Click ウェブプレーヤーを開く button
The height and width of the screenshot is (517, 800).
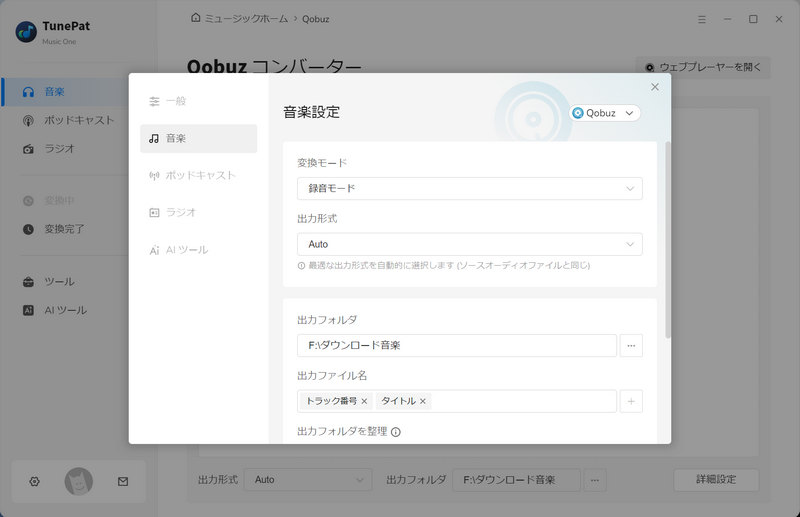pyautogui.click(x=703, y=67)
